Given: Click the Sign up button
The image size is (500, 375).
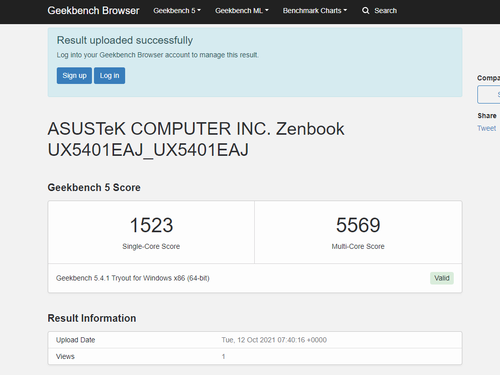Looking at the screenshot, I should click(74, 76).
